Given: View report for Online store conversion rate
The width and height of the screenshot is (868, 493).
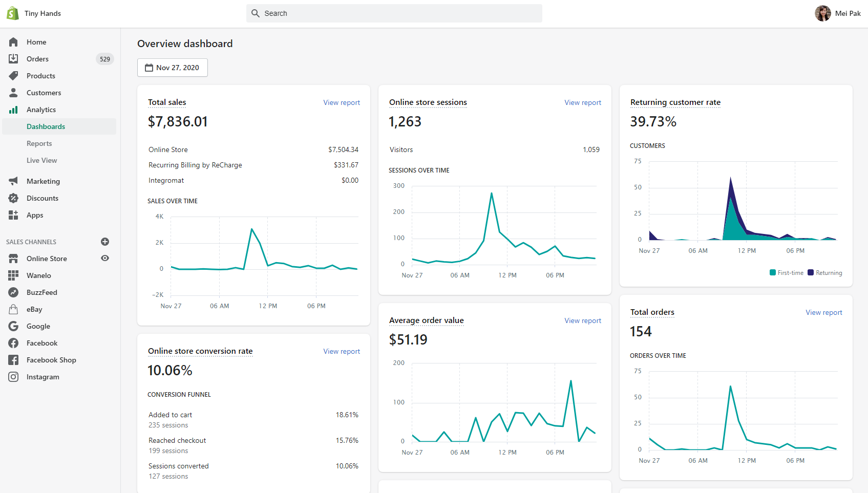Looking at the screenshot, I should pos(342,351).
